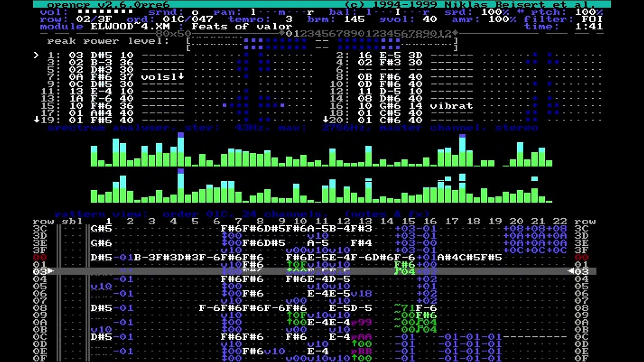Click the highlighted current pattern row bar

pyautogui.click(x=314, y=271)
